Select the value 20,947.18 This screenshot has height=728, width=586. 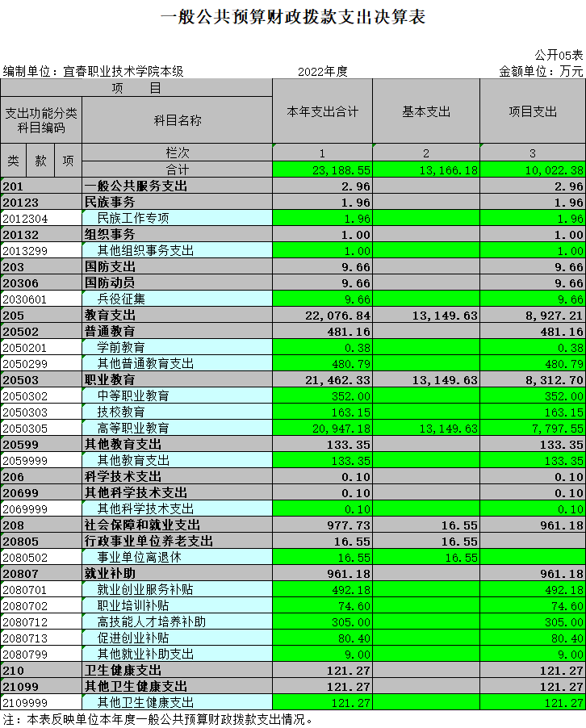click(322, 428)
